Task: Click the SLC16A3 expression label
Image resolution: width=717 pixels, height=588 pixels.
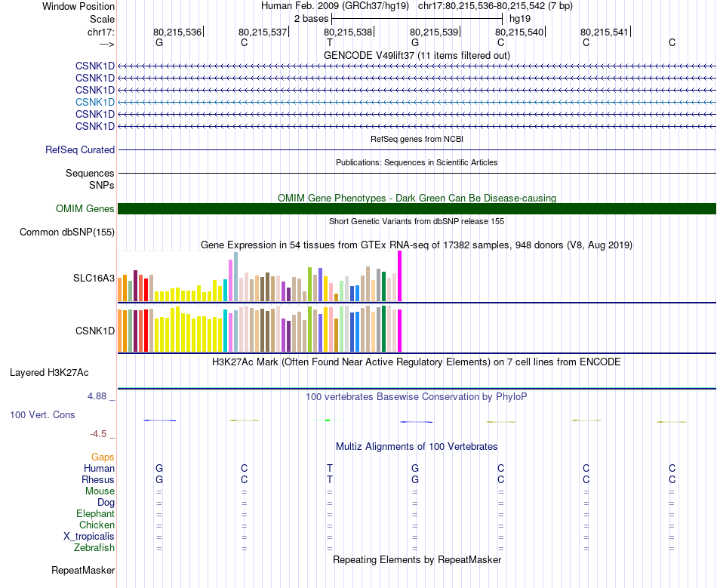Action: point(94,278)
